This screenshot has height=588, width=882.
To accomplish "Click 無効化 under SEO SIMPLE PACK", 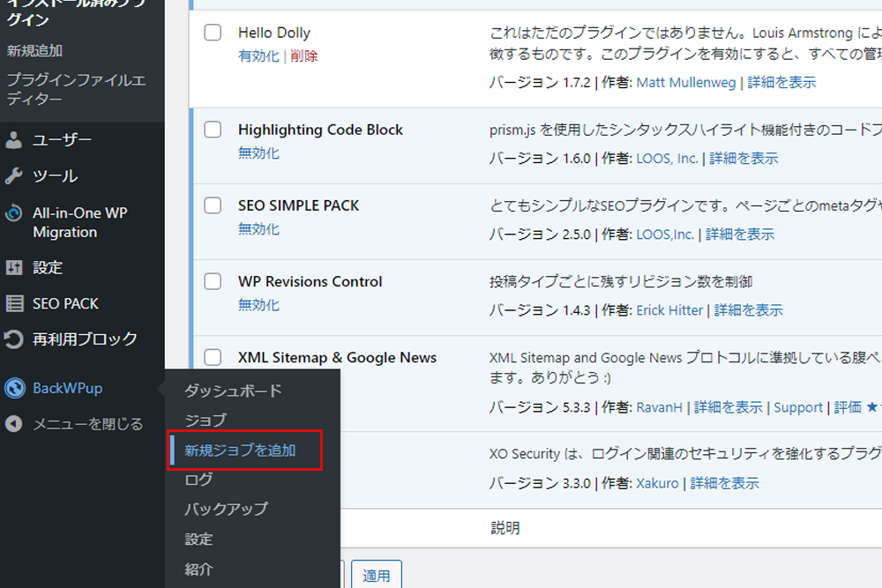I will 258,229.
